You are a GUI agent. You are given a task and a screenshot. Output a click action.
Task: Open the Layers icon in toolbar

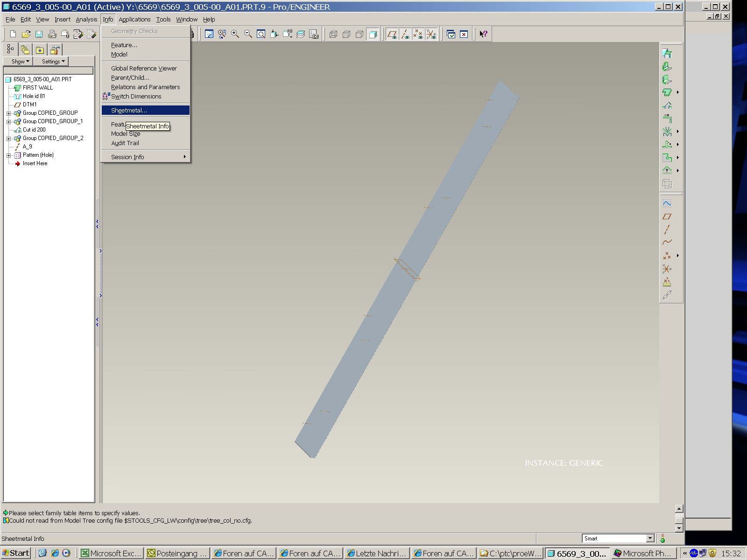[301, 34]
